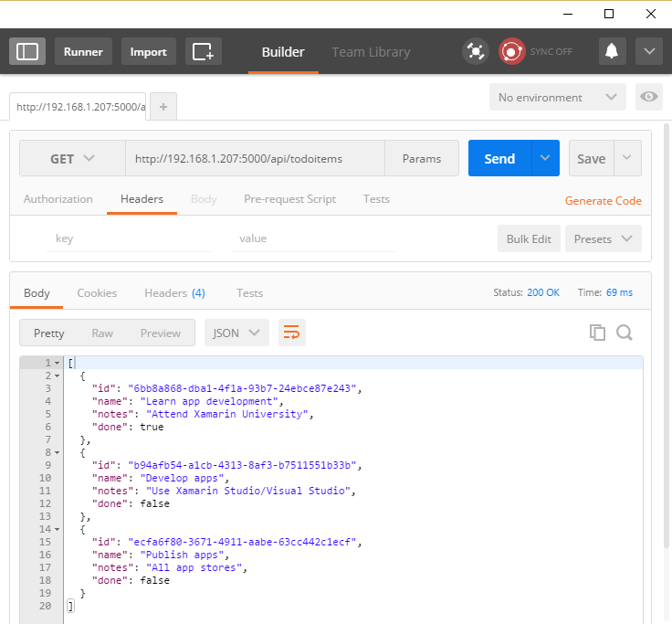Click the id starting with b94afb54
This screenshot has height=624, width=672.
pos(242,465)
